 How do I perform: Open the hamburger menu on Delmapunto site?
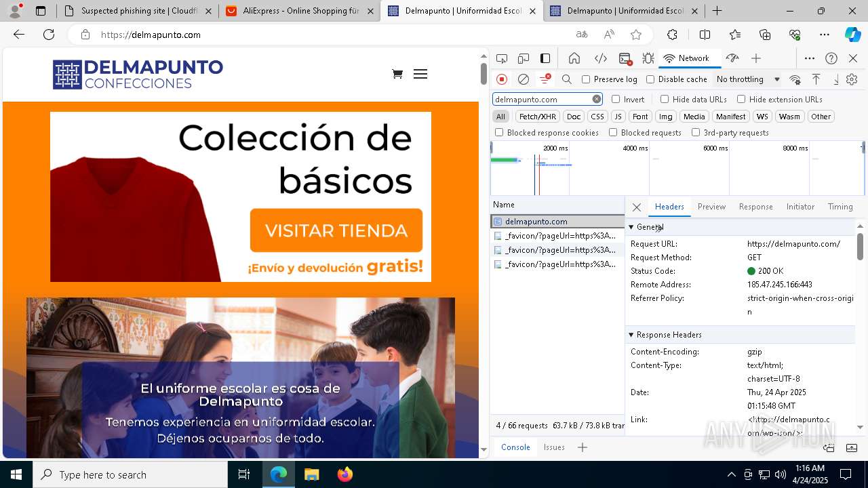420,74
